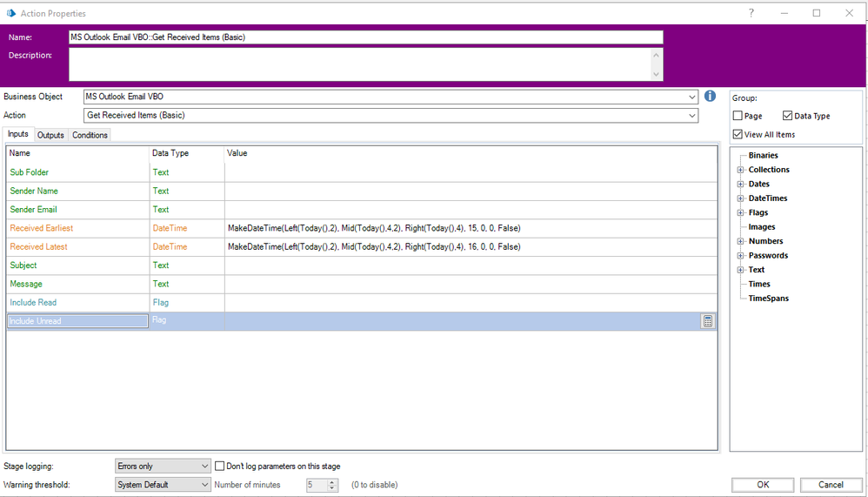Screen dimensions: 868x497
Task: Open the expression calculator icon in Include Unread row
Action: pyautogui.click(x=707, y=321)
